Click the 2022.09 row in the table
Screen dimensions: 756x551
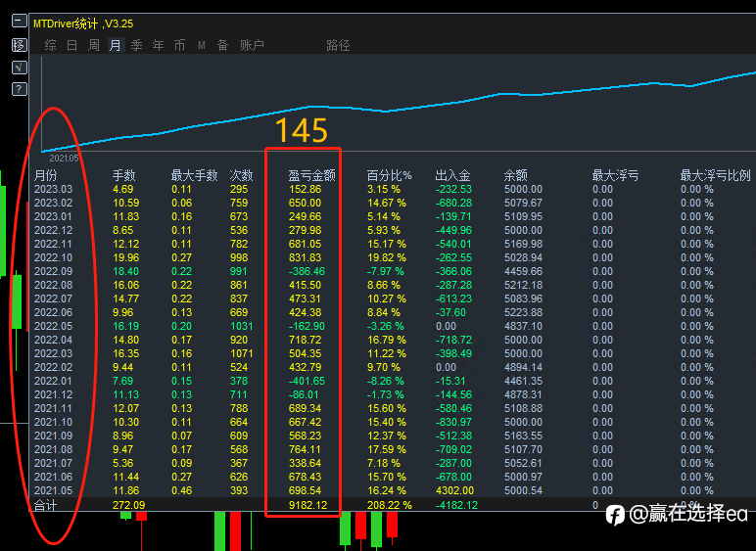point(53,271)
